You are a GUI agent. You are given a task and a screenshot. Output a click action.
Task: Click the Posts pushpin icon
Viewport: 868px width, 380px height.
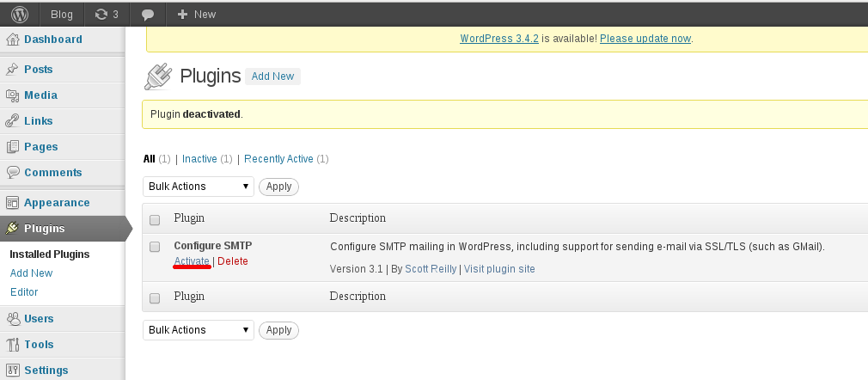12,70
